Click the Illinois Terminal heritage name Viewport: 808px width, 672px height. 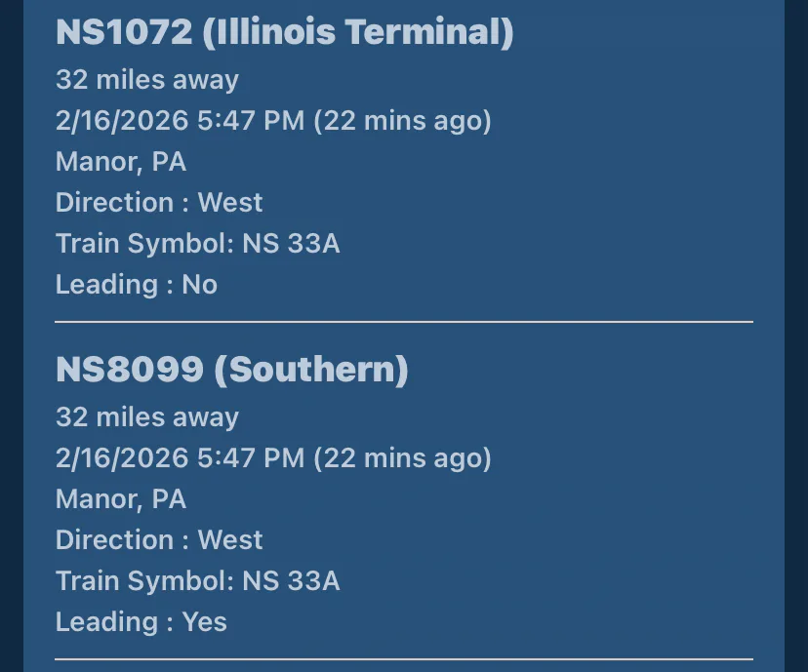tap(357, 32)
